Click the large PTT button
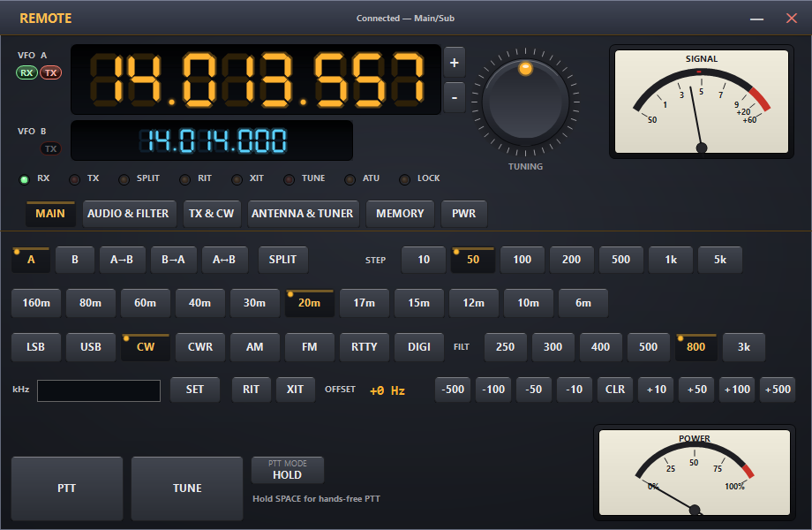This screenshot has width=812, height=530. coord(67,488)
